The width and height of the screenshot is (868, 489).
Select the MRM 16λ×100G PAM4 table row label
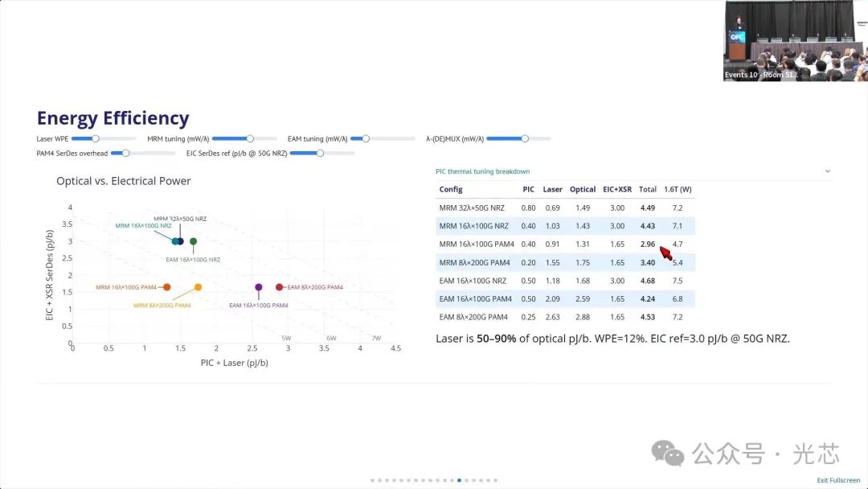pyautogui.click(x=477, y=244)
